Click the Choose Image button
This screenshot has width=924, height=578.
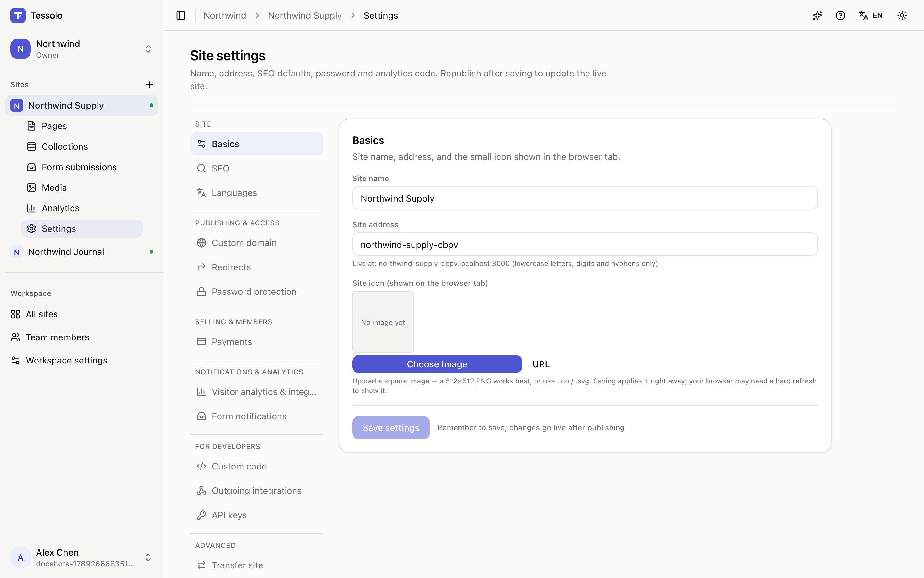[x=437, y=364]
